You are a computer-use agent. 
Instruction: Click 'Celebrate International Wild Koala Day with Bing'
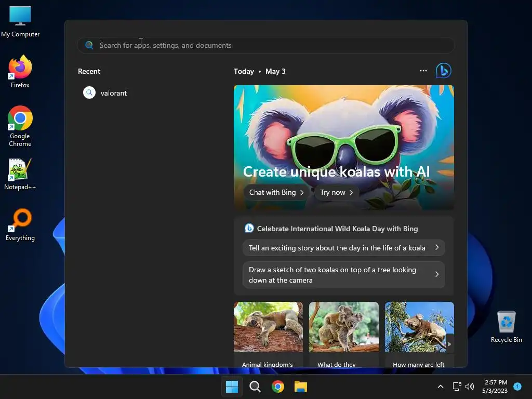pyautogui.click(x=337, y=229)
